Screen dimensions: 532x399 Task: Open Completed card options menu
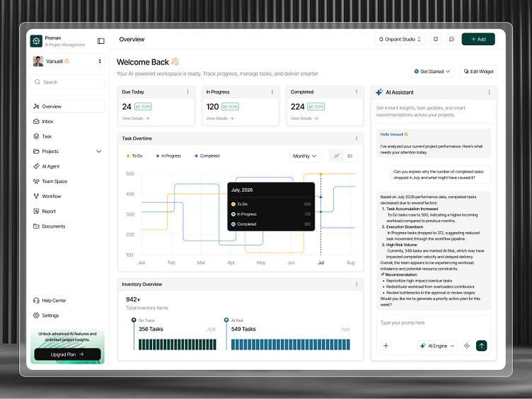357,92
